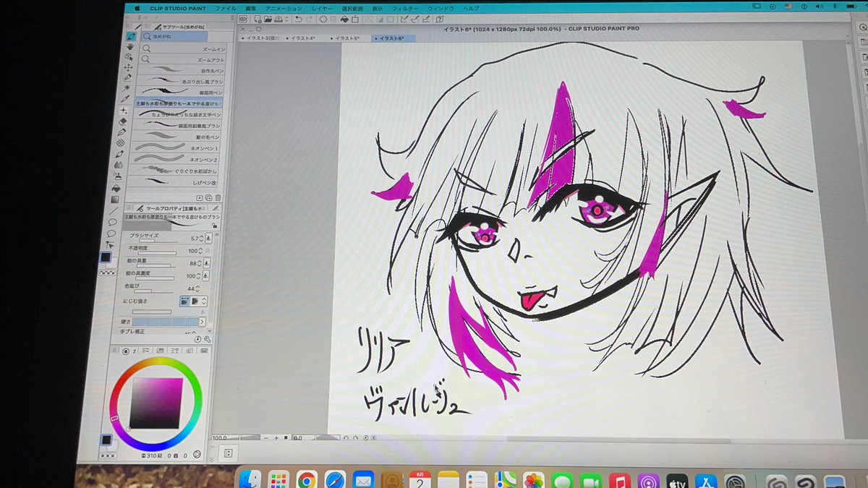
Task: Click the wrench sub tool detail icon
Action: (208, 338)
